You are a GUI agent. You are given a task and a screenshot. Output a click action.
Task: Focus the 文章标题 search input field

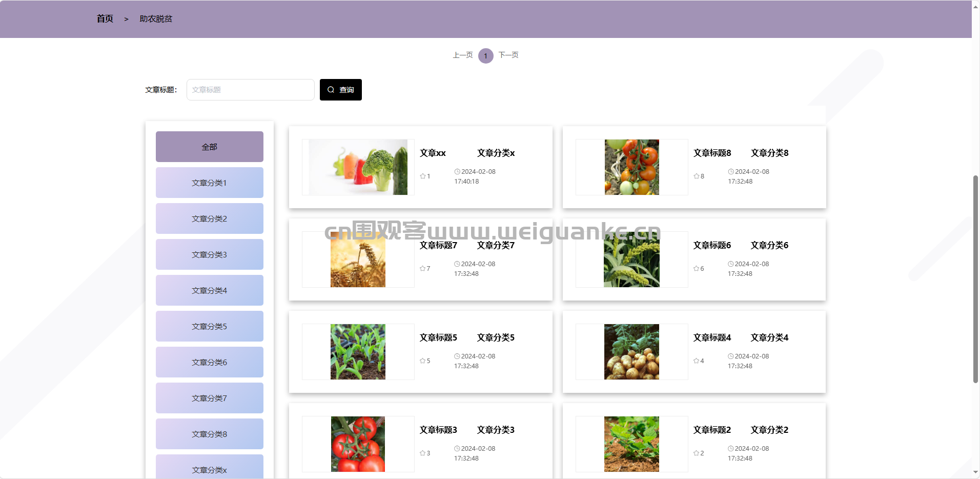pos(251,90)
